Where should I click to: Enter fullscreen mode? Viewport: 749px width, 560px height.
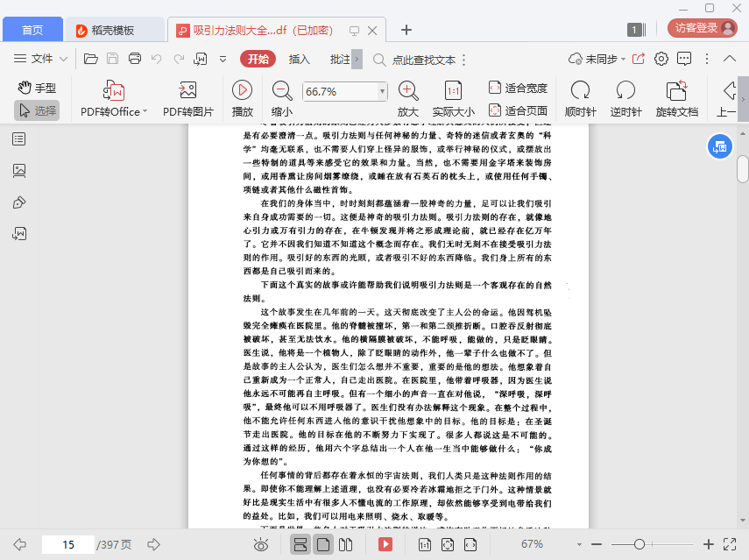(x=730, y=544)
